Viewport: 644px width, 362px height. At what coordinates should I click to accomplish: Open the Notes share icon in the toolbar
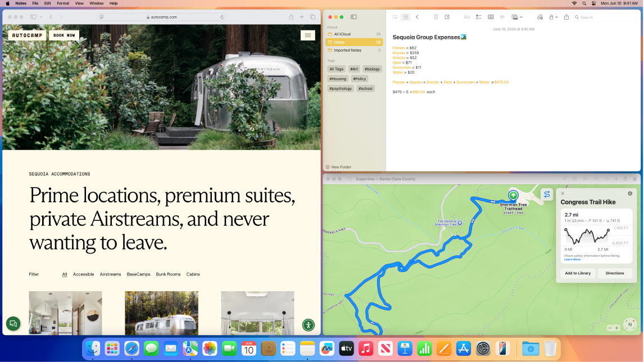point(566,17)
